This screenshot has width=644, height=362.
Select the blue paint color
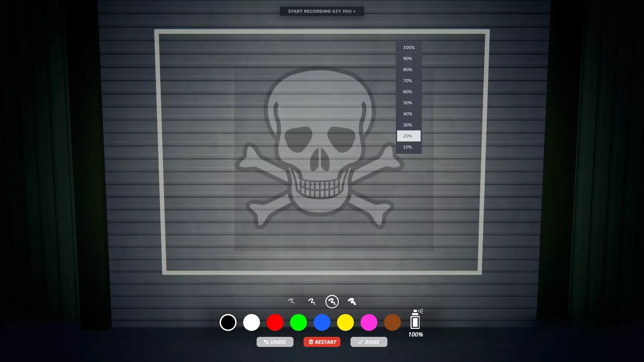(x=322, y=322)
